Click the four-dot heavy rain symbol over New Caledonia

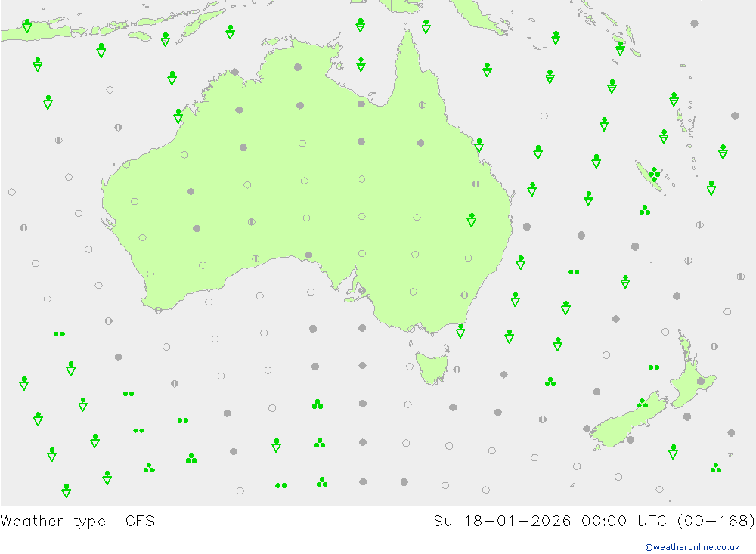[654, 174]
